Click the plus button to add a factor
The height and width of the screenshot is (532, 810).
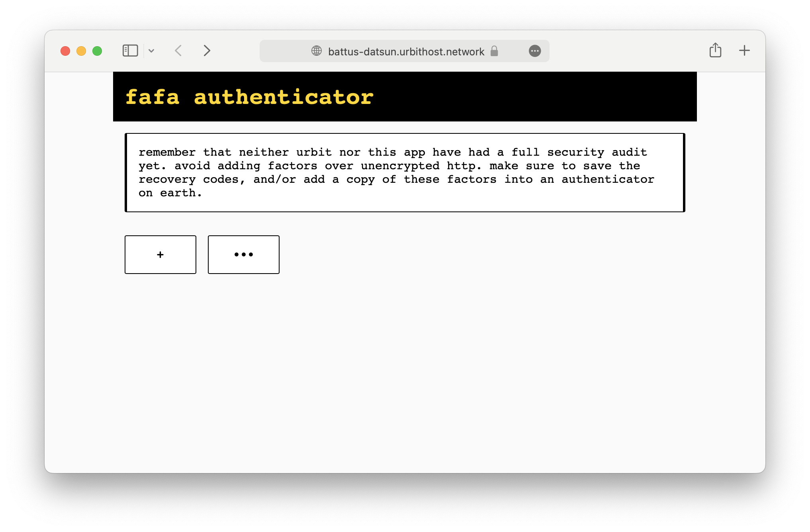coord(160,254)
